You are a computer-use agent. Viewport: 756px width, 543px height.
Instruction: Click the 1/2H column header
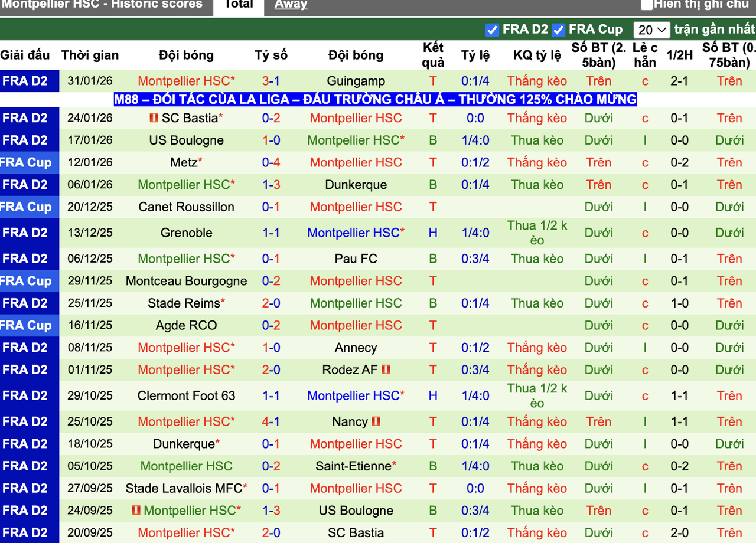[680, 55]
